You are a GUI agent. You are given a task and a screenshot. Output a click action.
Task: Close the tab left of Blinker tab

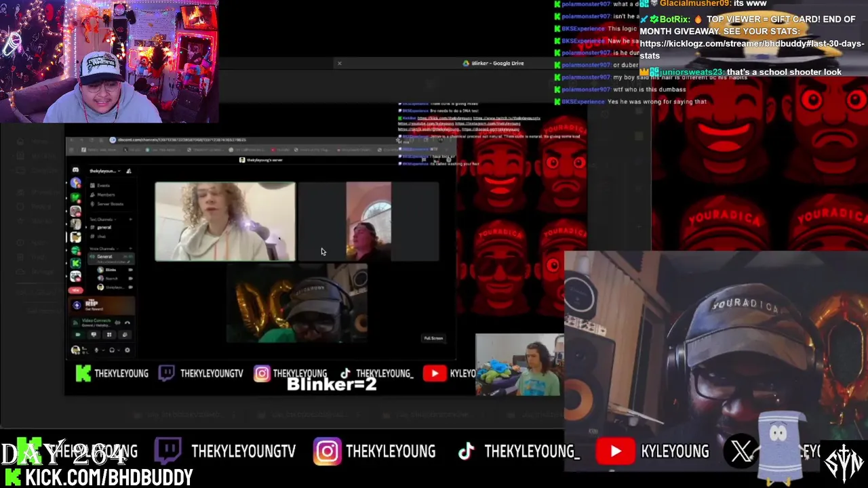[x=339, y=63]
